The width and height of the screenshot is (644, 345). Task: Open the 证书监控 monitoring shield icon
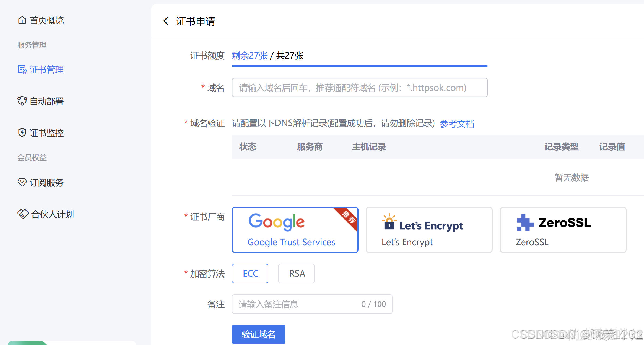(22, 133)
